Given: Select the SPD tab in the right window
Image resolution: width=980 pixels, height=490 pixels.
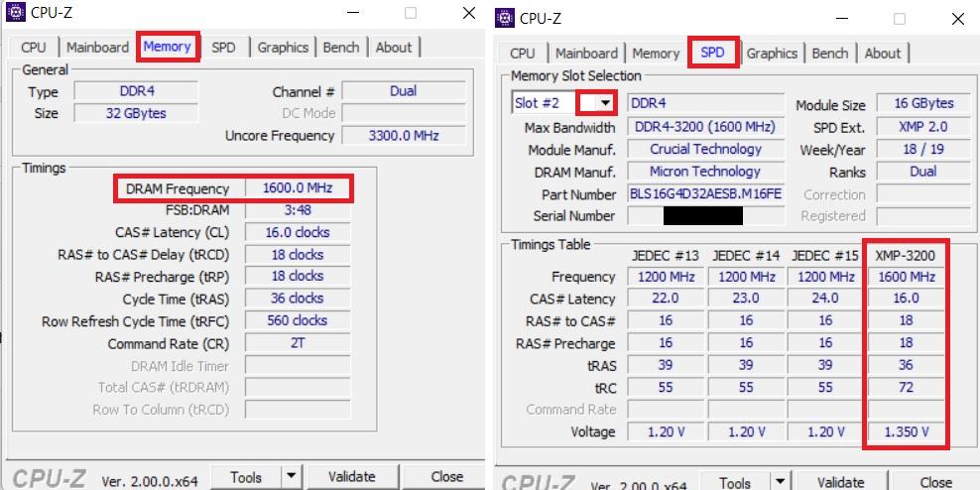Looking at the screenshot, I should (712, 53).
